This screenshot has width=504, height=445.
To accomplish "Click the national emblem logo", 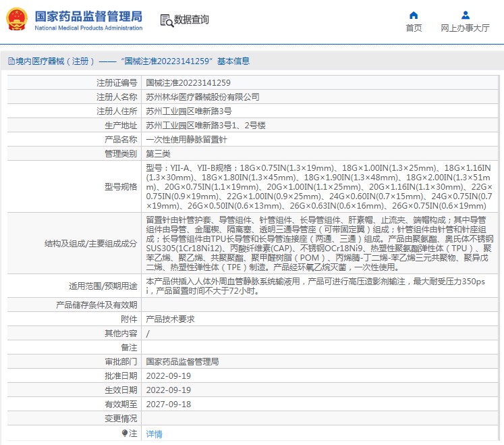I will 17,20.
